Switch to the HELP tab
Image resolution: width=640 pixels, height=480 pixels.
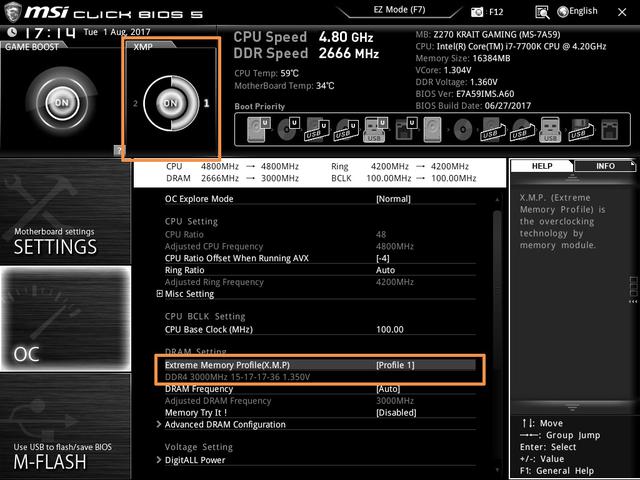(542, 166)
